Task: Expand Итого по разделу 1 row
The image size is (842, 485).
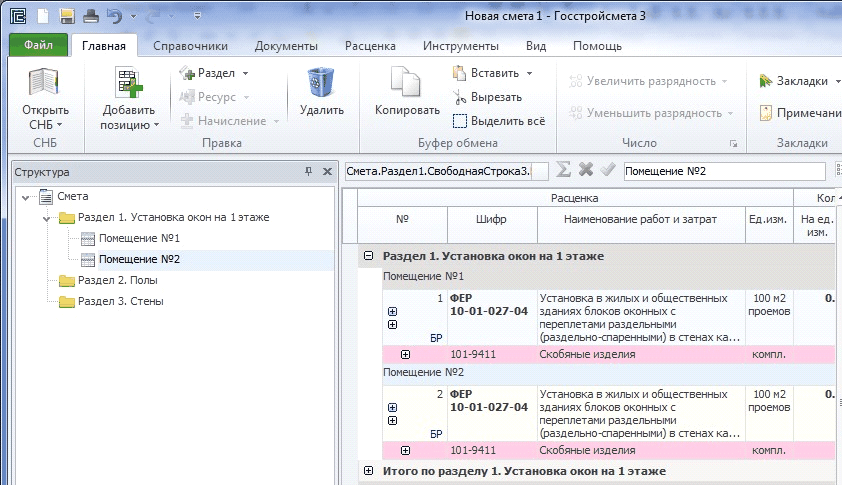Action: pyautogui.click(x=369, y=470)
